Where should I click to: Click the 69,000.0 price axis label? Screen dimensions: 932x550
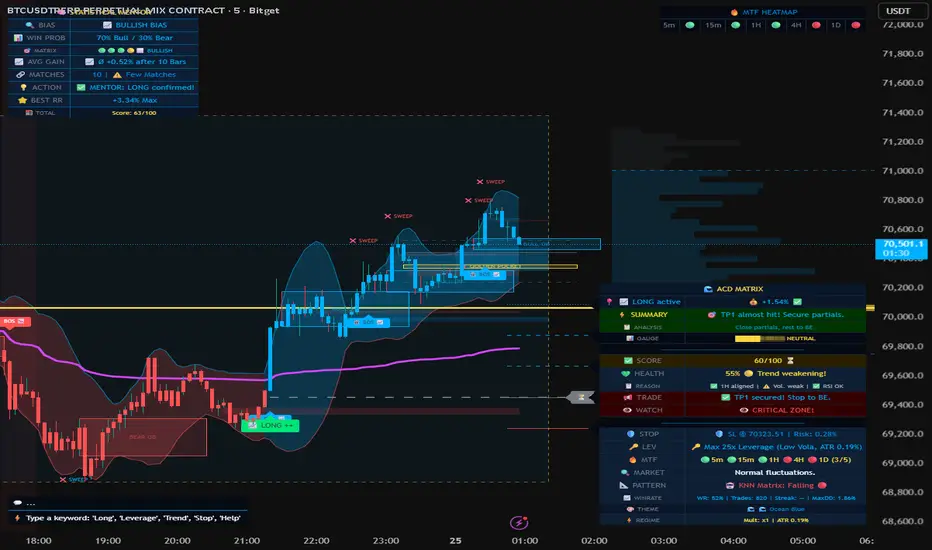[x=903, y=463]
